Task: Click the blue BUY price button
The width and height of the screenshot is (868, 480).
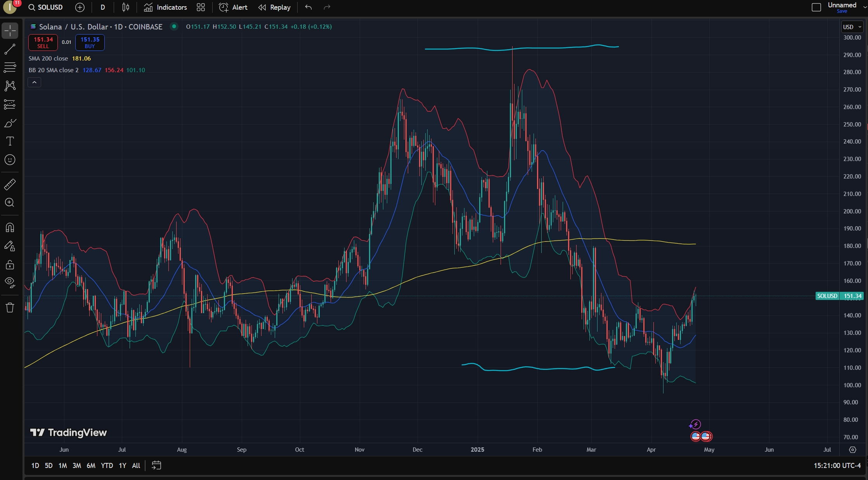Action: click(90, 42)
